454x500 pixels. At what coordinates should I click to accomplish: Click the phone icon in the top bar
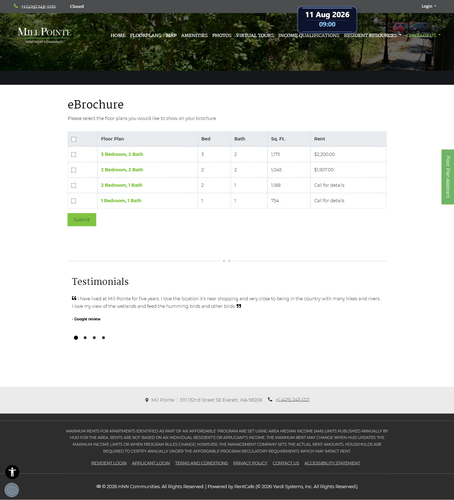pos(16,6)
